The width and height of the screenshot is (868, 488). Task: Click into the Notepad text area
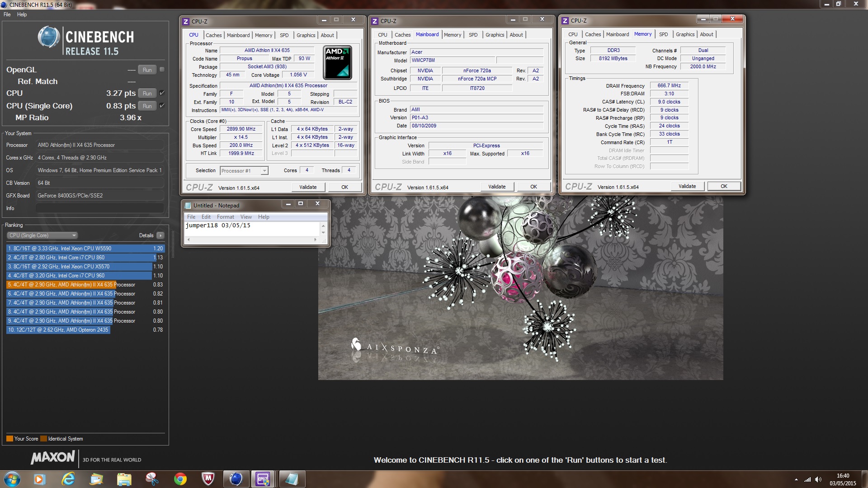pyautogui.click(x=252, y=229)
